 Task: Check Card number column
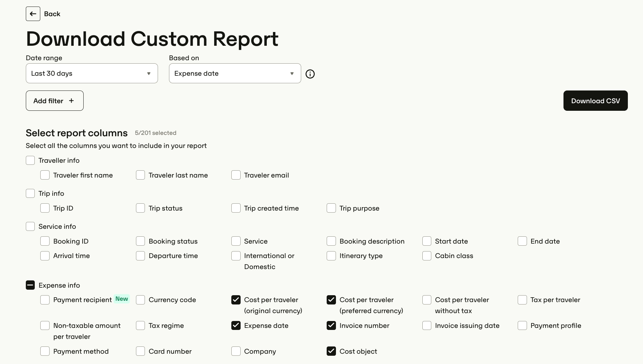(x=140, y=351)
